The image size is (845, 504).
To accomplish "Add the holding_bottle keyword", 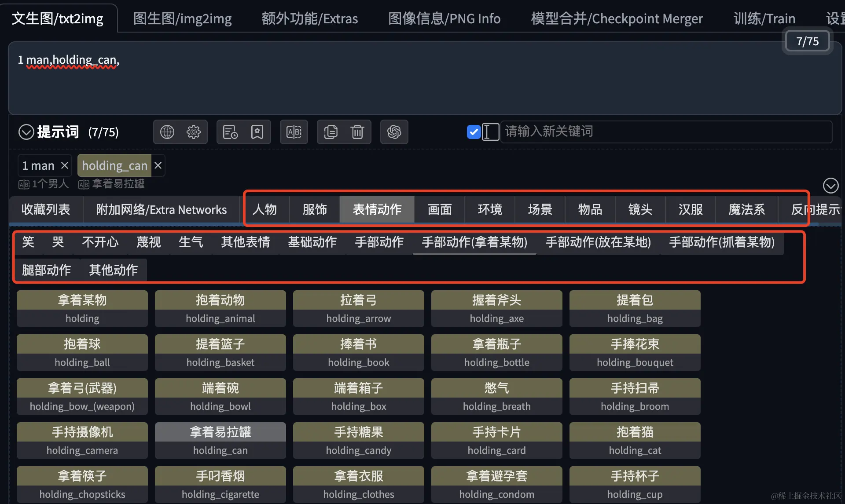I will [496, 353].
